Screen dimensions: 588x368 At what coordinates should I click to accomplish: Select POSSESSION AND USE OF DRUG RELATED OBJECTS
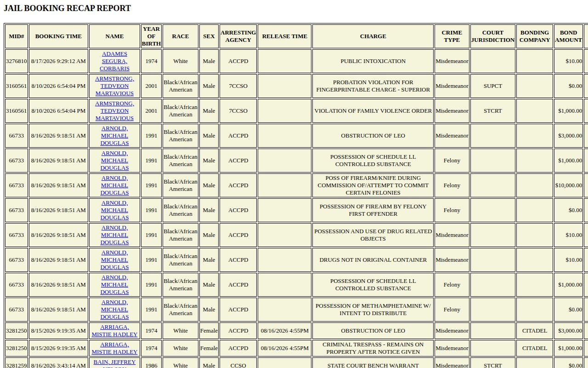coord(373,235)
